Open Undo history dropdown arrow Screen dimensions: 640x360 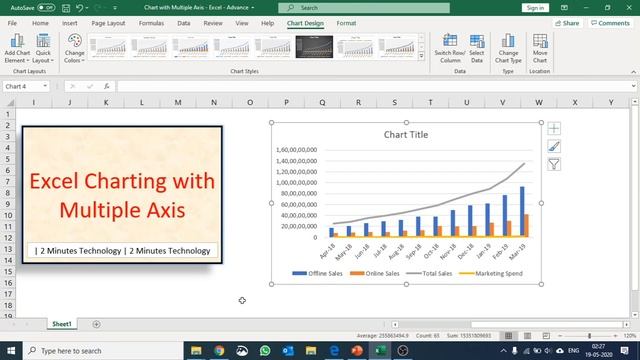click(87, 8)
